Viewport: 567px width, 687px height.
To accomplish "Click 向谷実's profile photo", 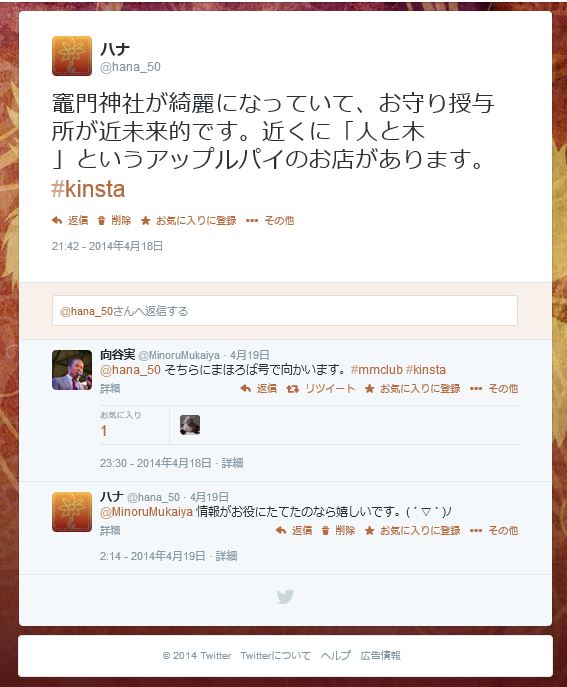I will point(72,370).
